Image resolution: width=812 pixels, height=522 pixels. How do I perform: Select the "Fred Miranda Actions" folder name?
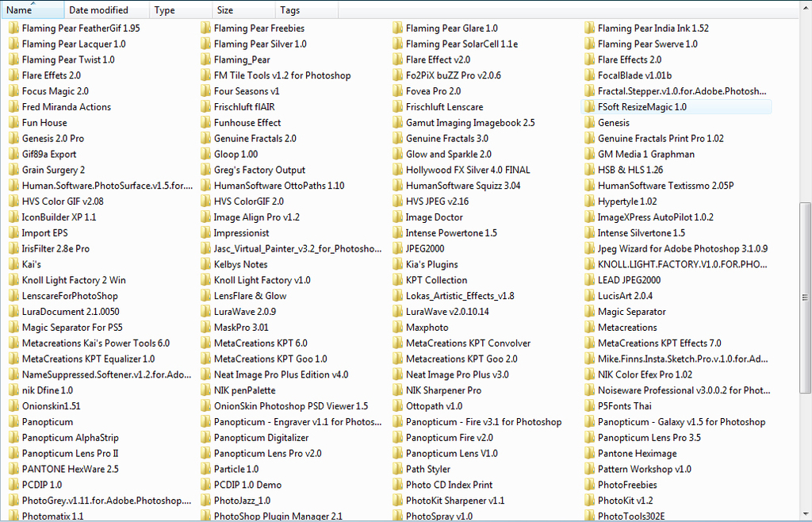coord(67,107)
